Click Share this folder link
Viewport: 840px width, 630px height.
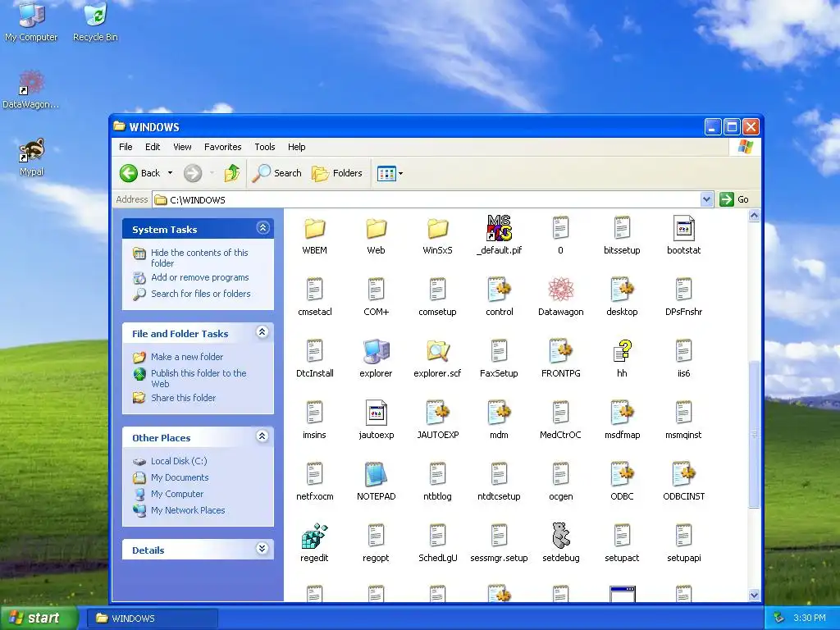(x=183, y=398)
